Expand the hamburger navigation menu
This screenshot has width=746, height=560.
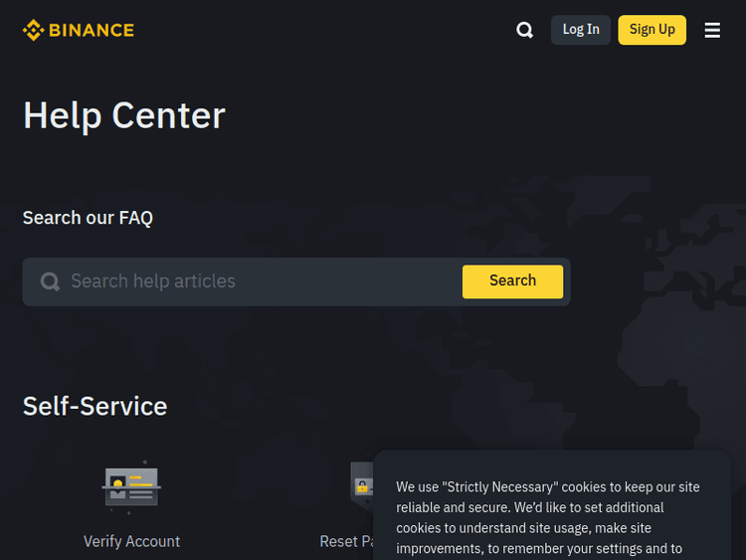coord(712,30)
